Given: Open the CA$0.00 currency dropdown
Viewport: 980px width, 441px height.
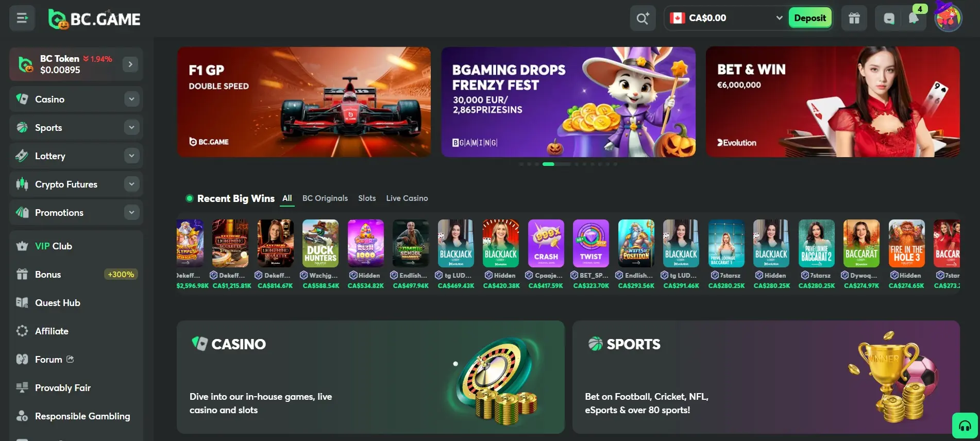Looking at the screenshot, I should 725,18.
